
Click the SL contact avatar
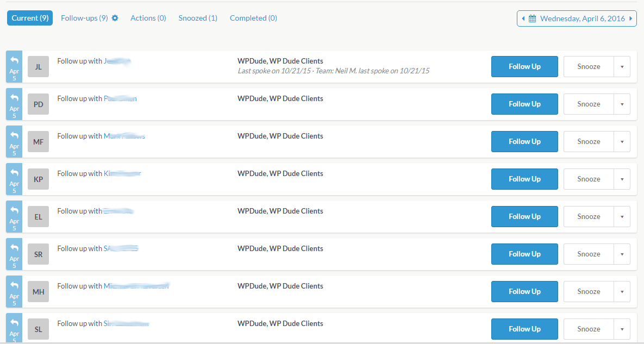coord(38,329)
